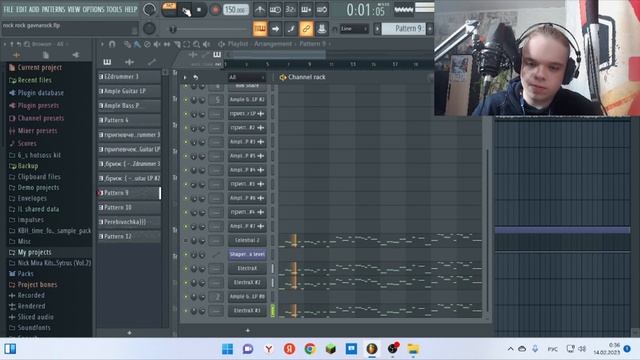This screenshot has height=360, width=640.
Task: Toggle the select LED beside ElectraX channel
Action: 273,269
